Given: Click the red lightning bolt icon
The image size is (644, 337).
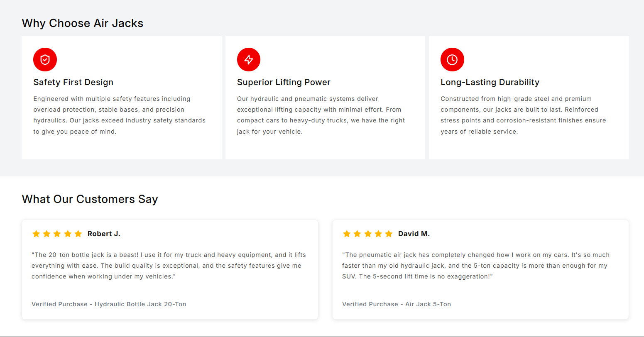Looking at the screenshot, I should point(249,60).
